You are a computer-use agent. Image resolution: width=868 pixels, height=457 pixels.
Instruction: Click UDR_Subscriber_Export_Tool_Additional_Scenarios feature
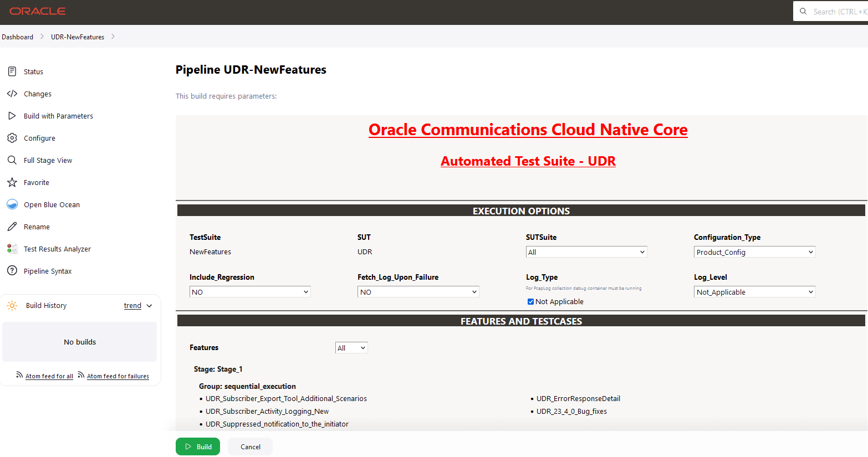coord(286,399)
